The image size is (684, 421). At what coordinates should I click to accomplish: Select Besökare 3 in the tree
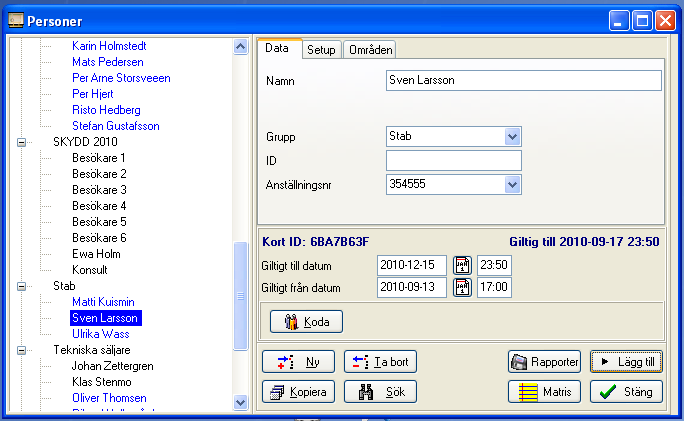pos(99,190)
